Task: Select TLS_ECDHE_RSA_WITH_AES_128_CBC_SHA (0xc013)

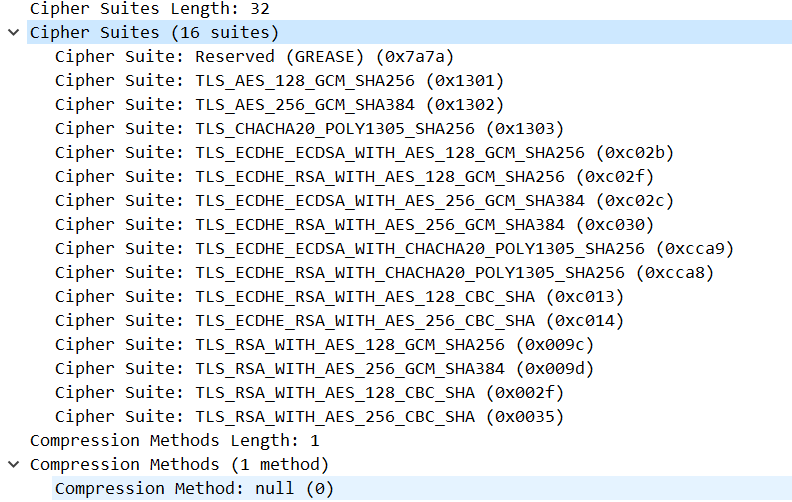Action: 339,296
